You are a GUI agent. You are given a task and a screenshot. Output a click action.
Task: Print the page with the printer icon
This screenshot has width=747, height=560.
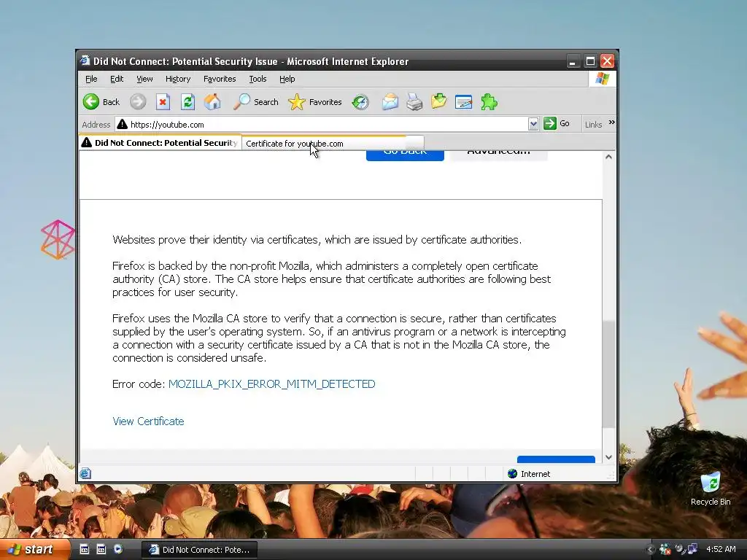[x=414, y=102]
